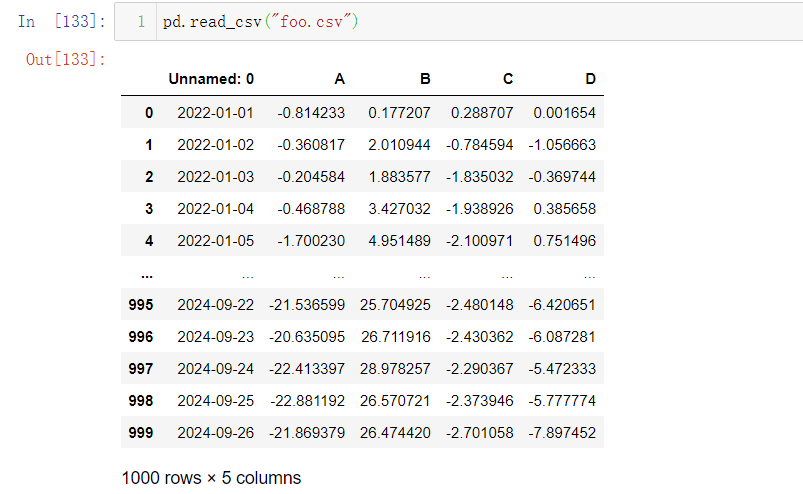
Task: Click the value -6.420651 in column D
Action: click(562, 305)
